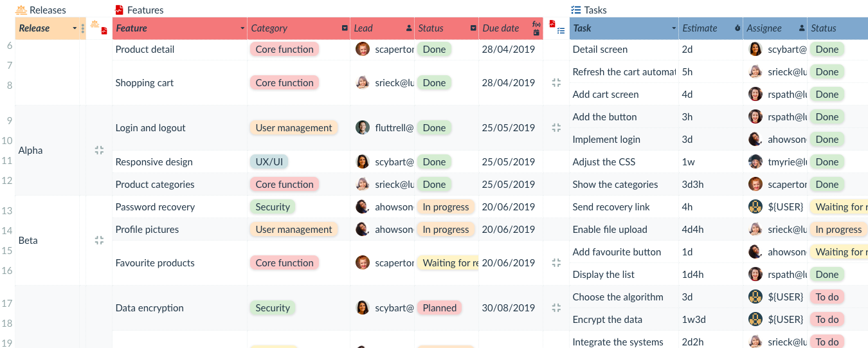868x348 pixels.
Task: Open the Release column three-dot menu
Action: 83,28
